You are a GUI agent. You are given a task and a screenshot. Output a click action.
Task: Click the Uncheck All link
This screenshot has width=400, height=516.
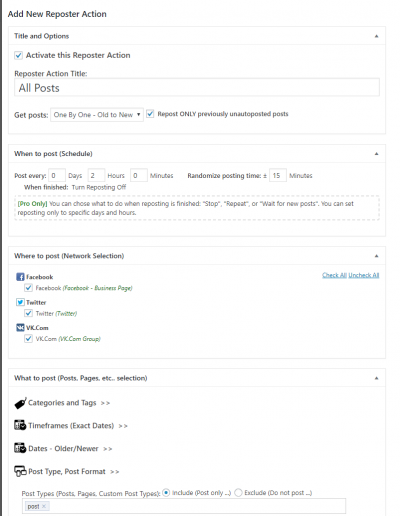tap(364, 275)
